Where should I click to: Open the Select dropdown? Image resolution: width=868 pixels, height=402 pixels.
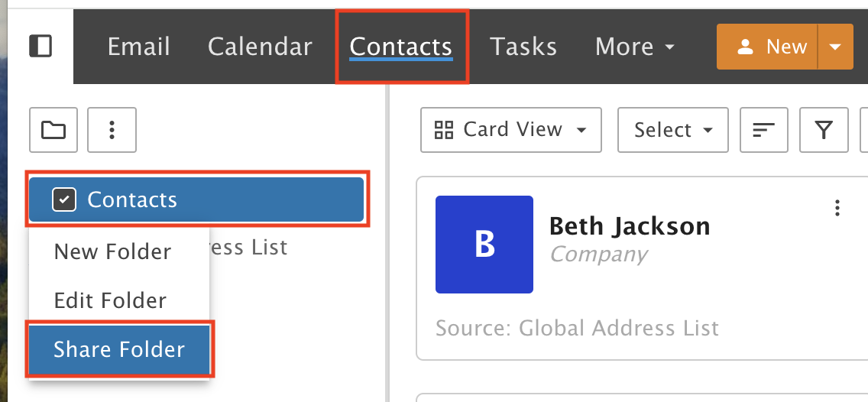(672, 130)
